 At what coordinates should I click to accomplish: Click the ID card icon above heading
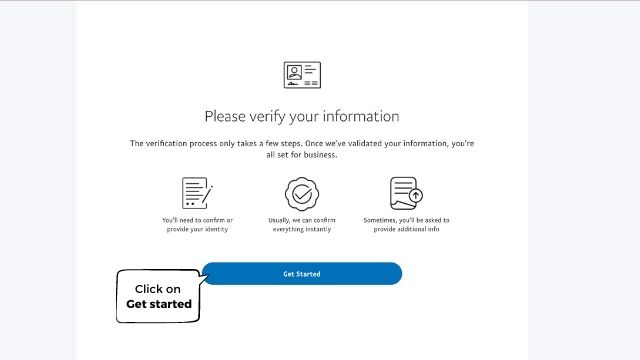302,75
